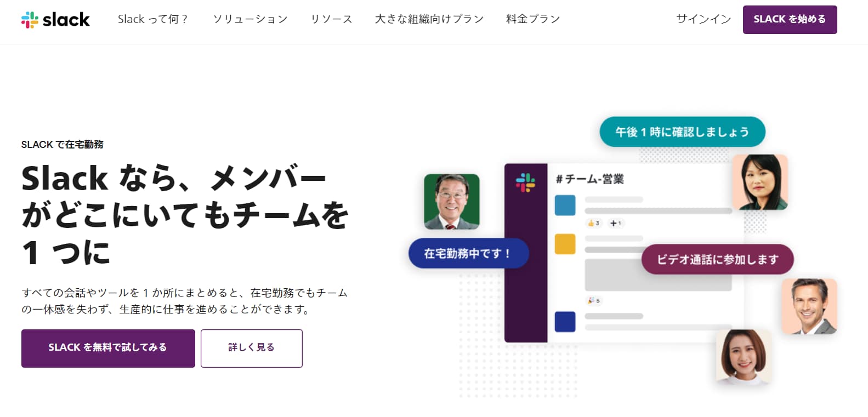Screen dimensions: 868x417
Task: Click the party popper reaction with count 5
Action: point(594,300)
